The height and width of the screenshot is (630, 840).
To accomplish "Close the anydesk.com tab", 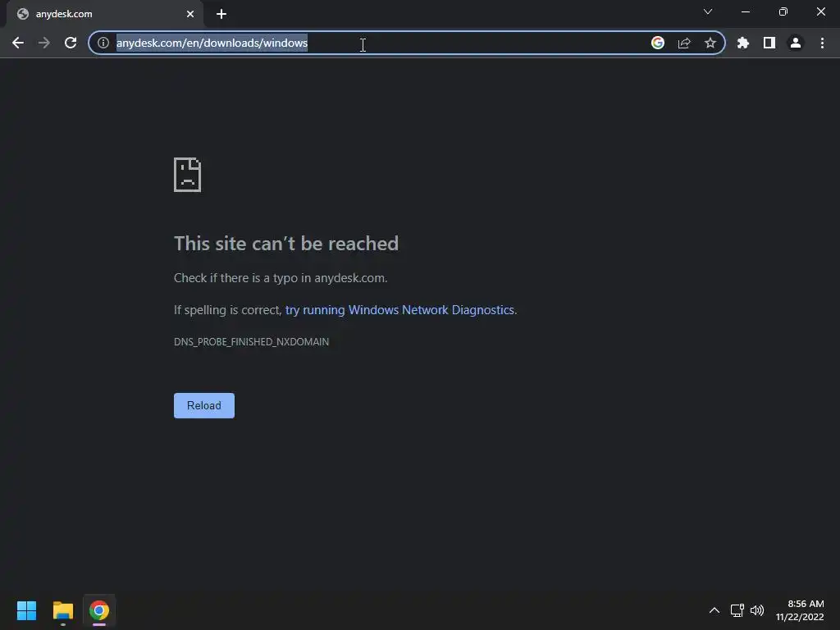I will tap(190, 14).
